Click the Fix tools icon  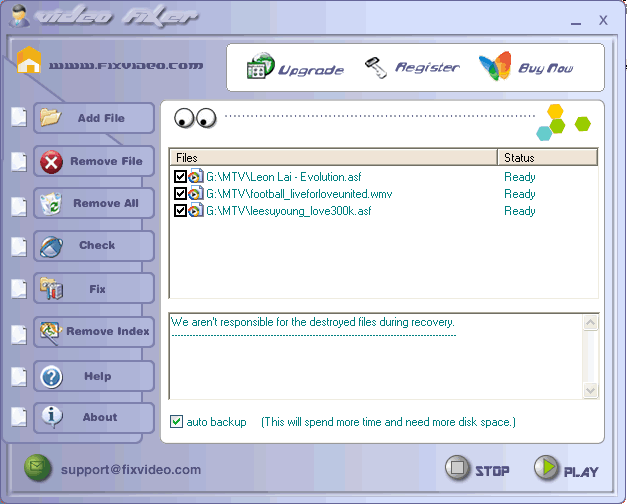[x=51, y=288]
